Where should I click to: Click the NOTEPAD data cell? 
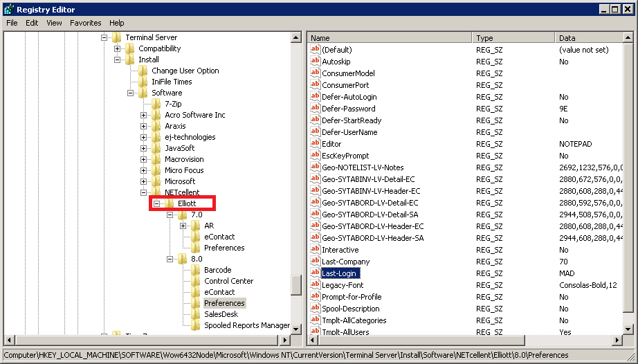pos(575,144)
